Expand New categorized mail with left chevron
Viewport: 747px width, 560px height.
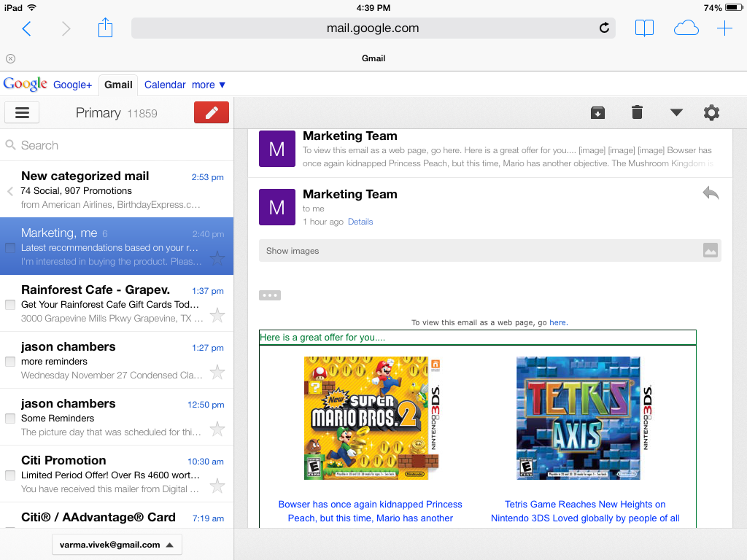point(10,192)
